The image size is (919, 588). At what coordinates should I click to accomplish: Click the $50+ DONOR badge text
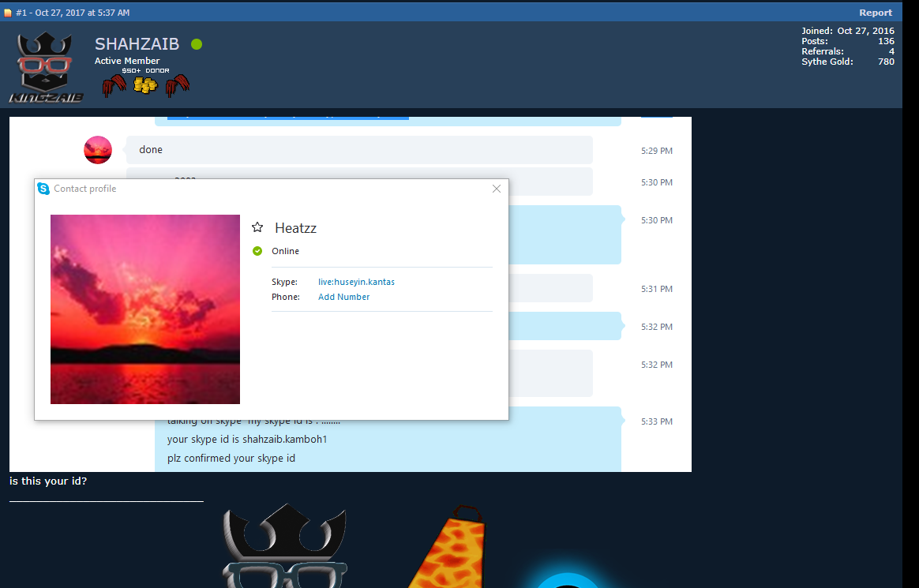pos(145,71)
